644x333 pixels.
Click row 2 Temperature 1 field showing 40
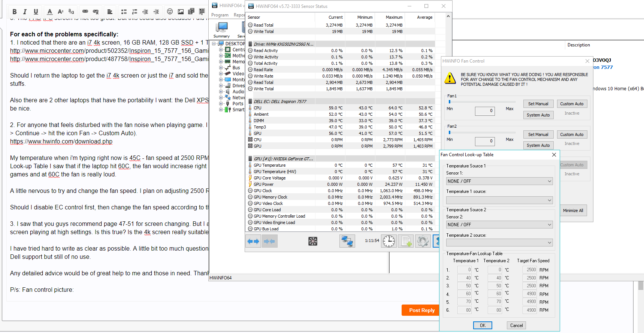(x=465, y=278)
